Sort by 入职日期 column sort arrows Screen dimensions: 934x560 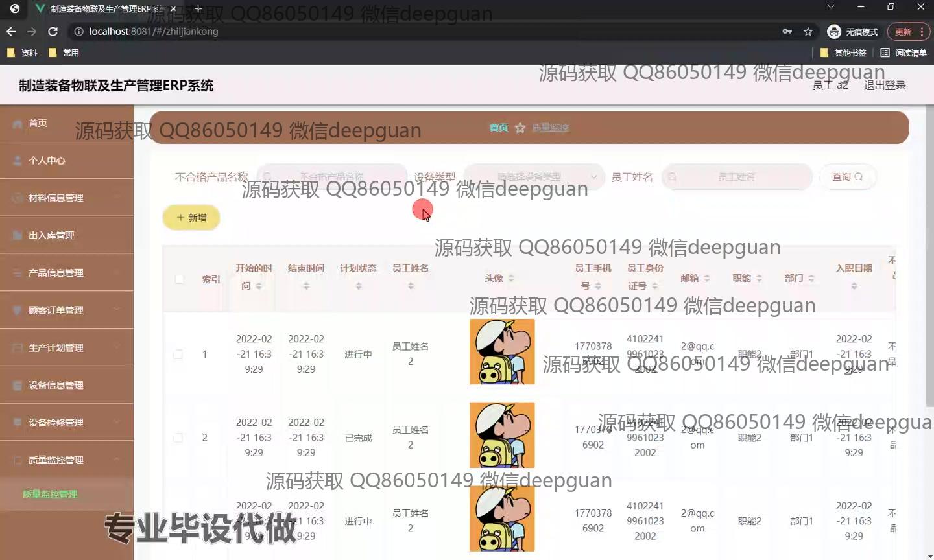point(854,286)
